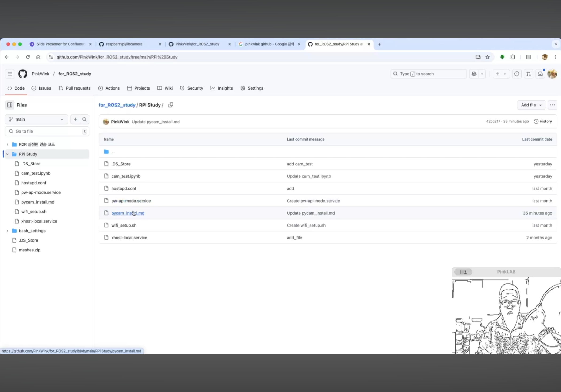The width and height of the screenshot is (561, 392).
Task: Click the GitHub Octocat home logo
Action: coord(23,74)
